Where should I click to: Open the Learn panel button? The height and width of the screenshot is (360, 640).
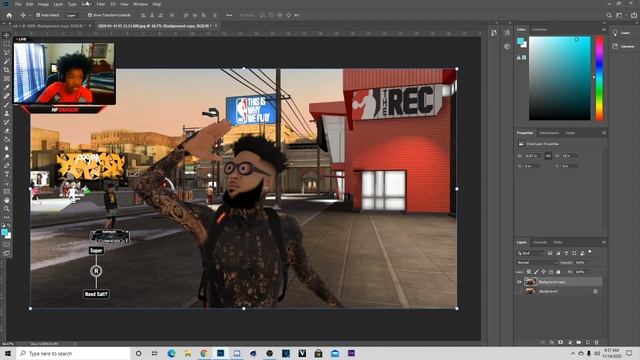[622, 33]
